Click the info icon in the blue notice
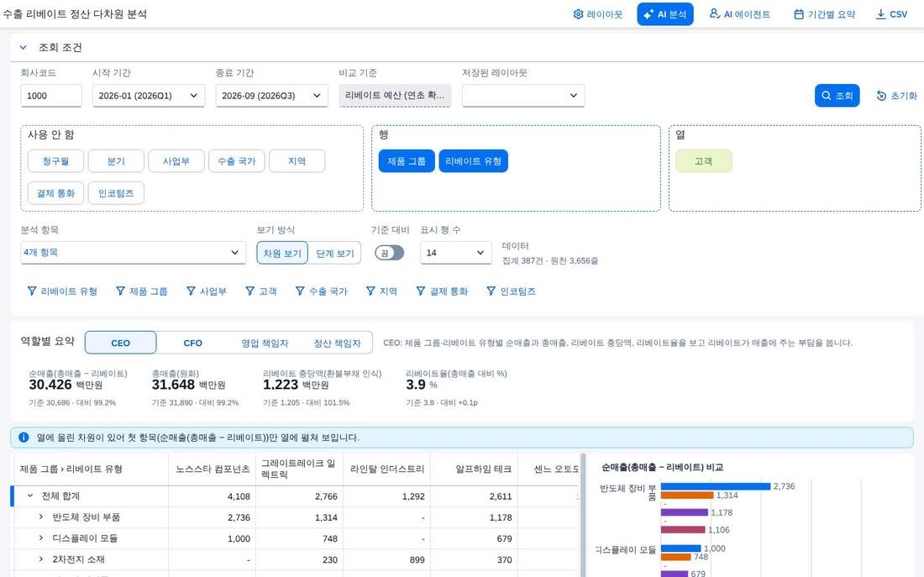 click(24, 438)
